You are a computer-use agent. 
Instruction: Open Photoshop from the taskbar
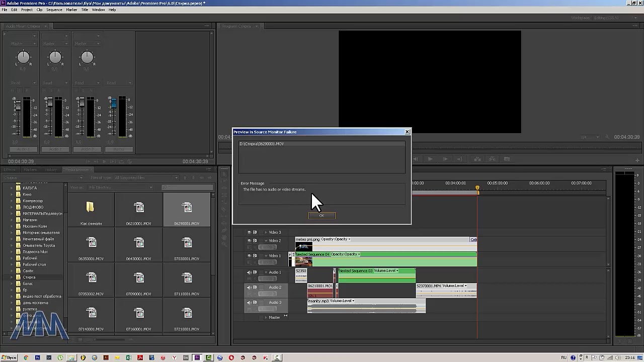pos(38,357)
